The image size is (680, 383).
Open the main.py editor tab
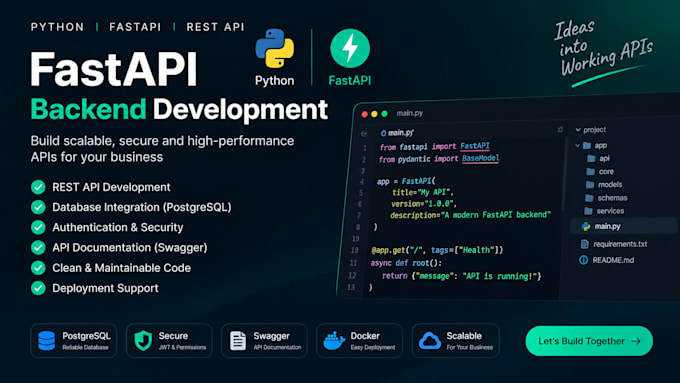pyautogui.click(x=397, y=133)
